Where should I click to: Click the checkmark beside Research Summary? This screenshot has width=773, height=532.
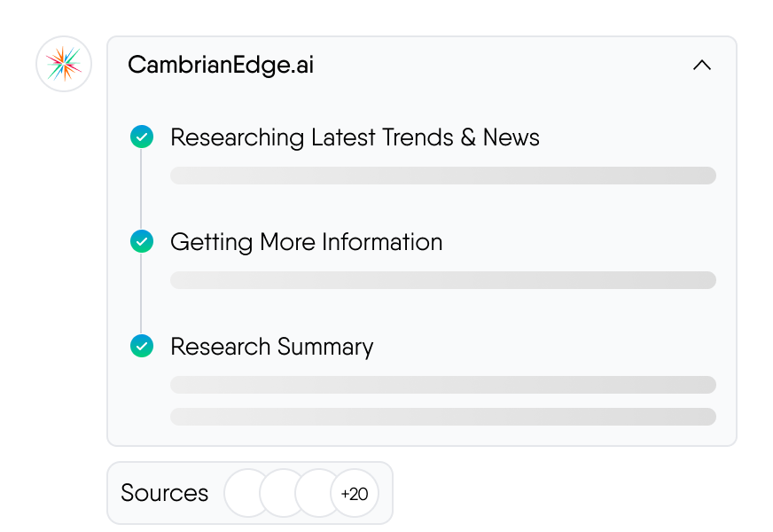[x=142, y=346]
